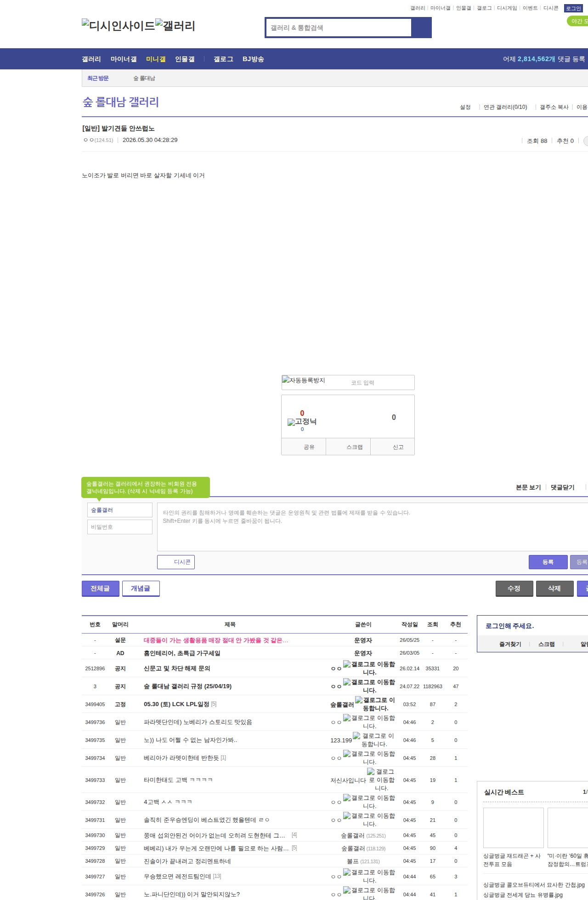
Task: Open BJ방송 in the main navigation bar
Action: [x=253, y=59]
